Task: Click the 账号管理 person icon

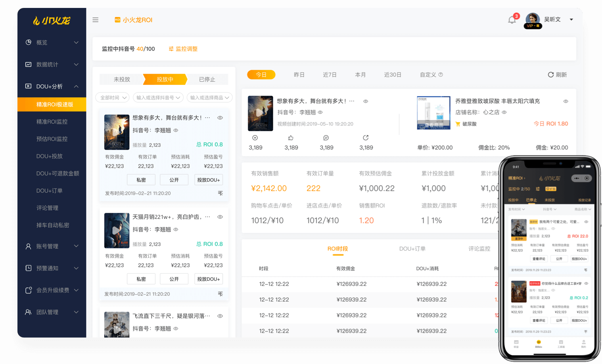Action: click(28, 246)
